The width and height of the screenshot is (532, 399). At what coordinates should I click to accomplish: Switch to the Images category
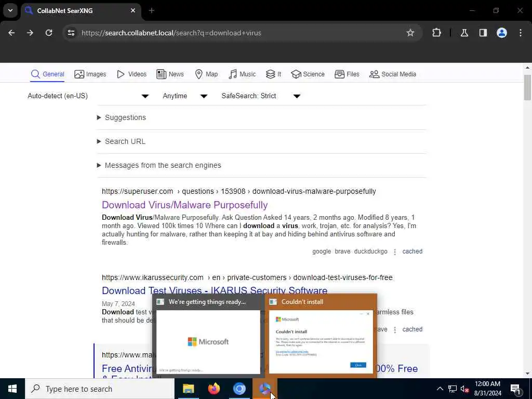point(90,74)
